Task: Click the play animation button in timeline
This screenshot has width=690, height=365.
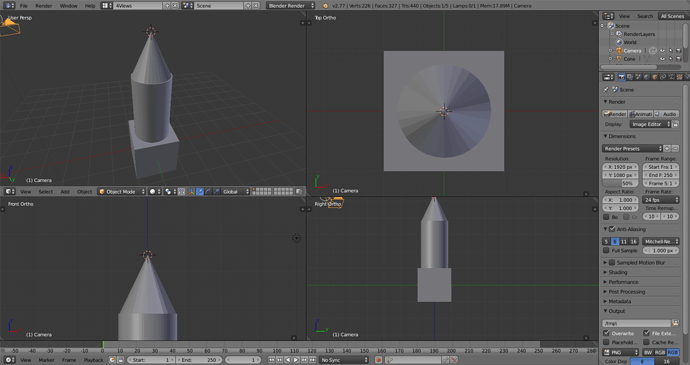Action: [296, 360]
